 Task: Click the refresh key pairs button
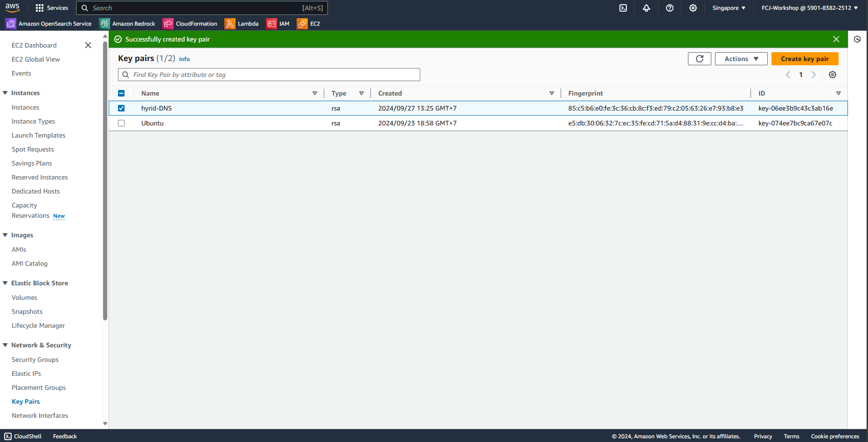pos(699,59)
